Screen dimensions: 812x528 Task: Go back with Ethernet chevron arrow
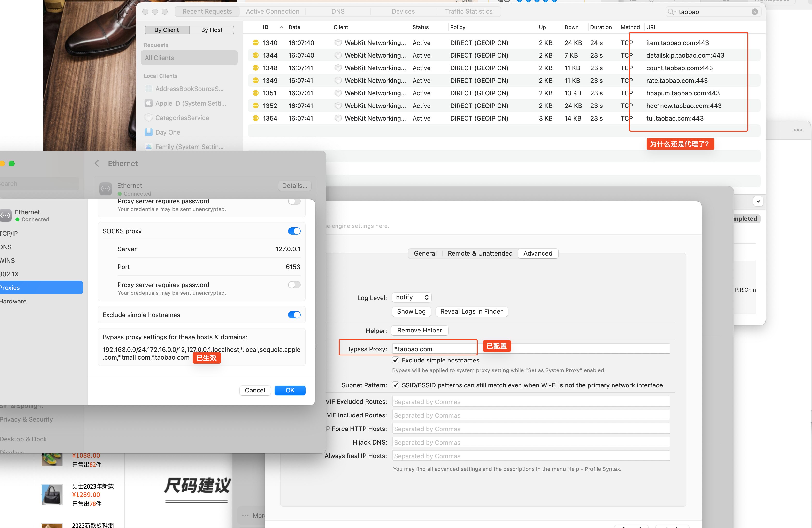point(97,163)
